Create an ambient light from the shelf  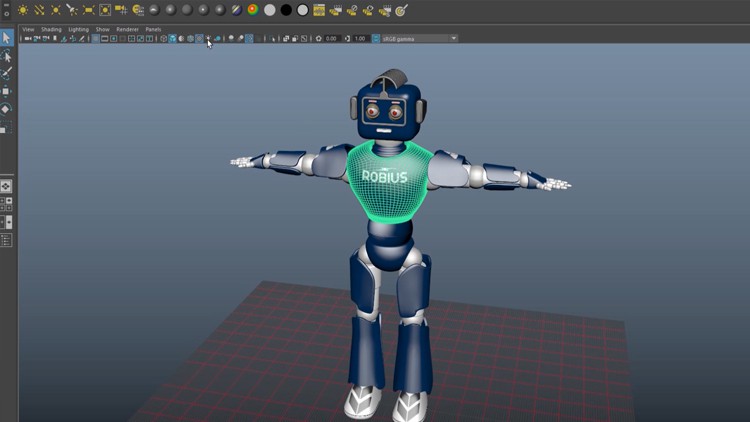coord(23,10)
